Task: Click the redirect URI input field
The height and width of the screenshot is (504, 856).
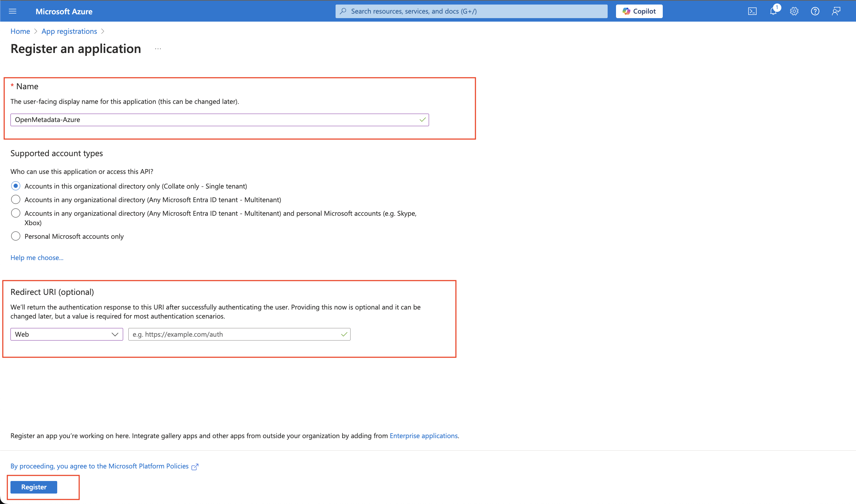Action: click(234, 334)
